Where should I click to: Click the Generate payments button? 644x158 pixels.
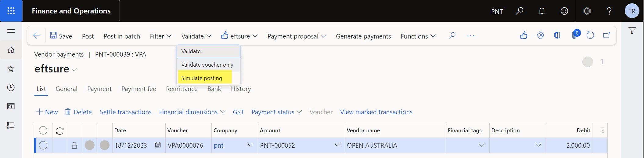pos(363,36)
